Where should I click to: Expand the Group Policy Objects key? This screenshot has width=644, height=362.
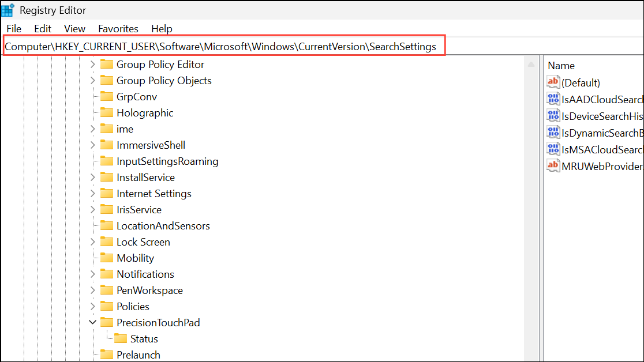pos(93,81)
